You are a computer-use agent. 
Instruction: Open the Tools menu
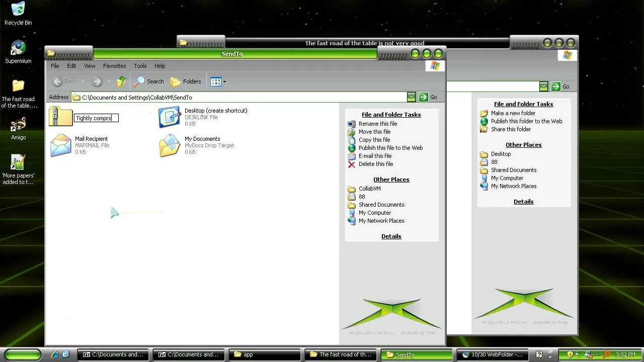point(140,66)
